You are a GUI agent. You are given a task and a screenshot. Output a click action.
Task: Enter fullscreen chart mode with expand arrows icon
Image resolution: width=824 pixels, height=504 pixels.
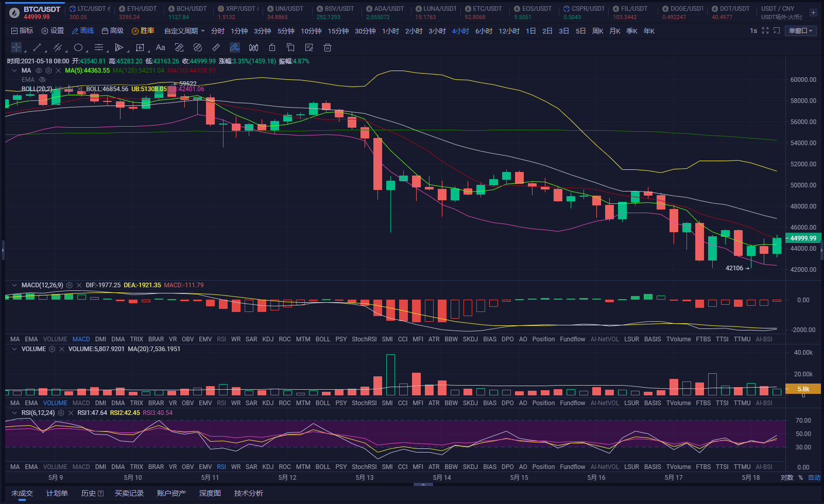pos(765,31)
